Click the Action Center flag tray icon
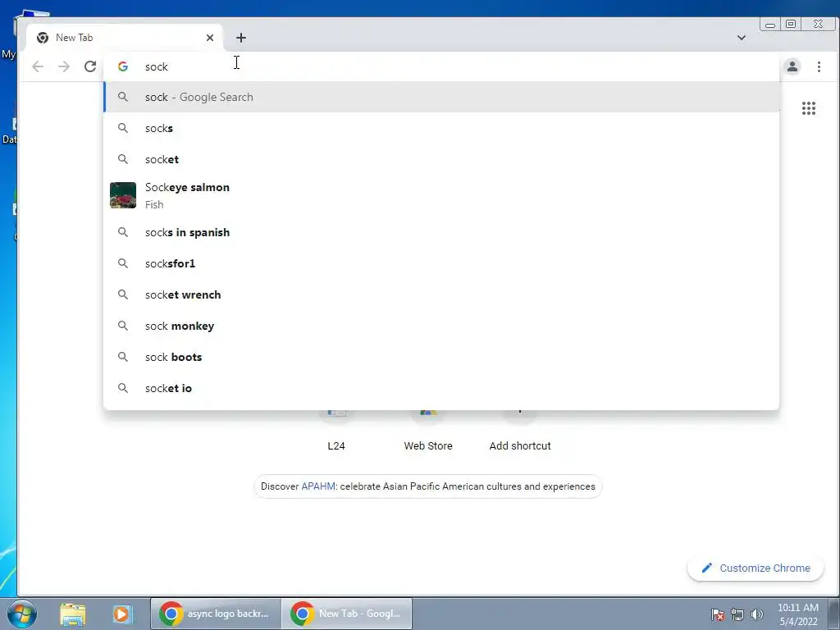 [x=718, y=614]
